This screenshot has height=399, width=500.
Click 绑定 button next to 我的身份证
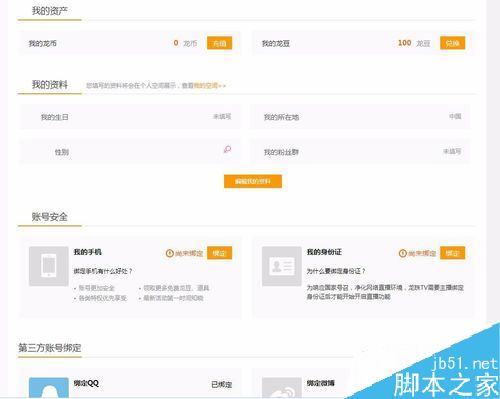click(x=452, y=253)
